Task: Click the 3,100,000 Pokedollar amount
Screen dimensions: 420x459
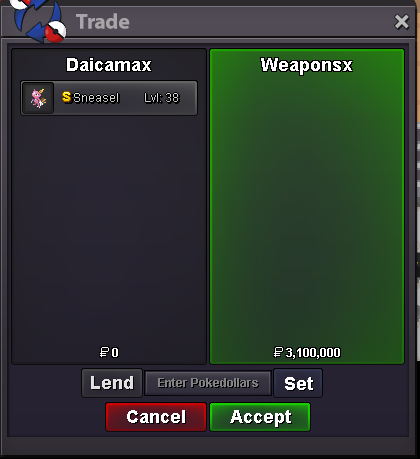Action: coord(313,353)
